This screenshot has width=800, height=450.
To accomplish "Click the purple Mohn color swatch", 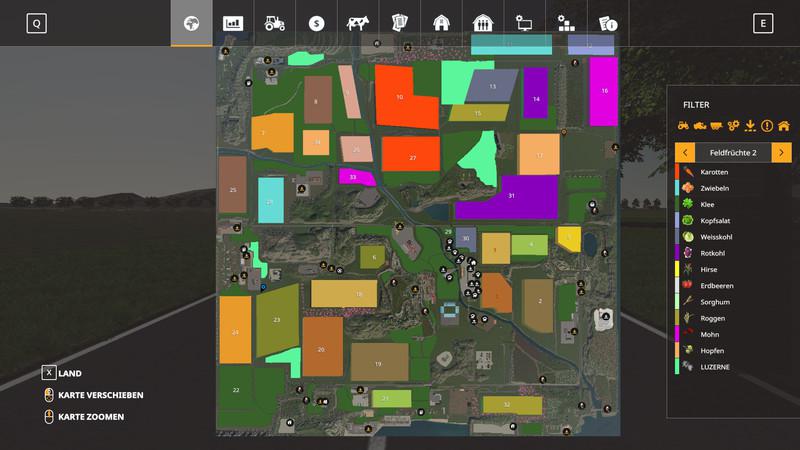I will tap(678, 334).
